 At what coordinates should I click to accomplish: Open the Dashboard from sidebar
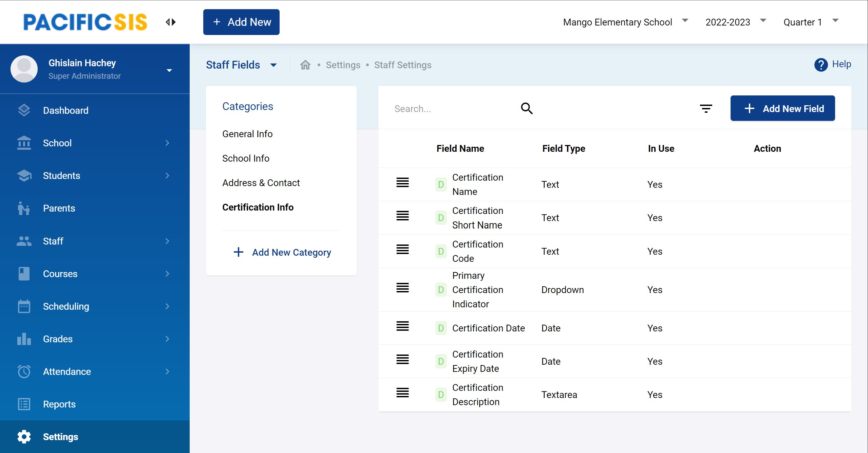65,110
